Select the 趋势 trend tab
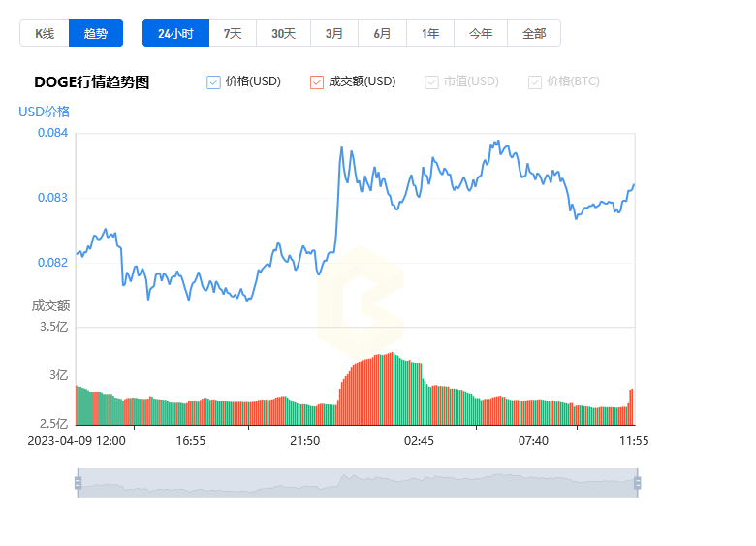This screenshot has width=756, height=546. coord(97,33)
